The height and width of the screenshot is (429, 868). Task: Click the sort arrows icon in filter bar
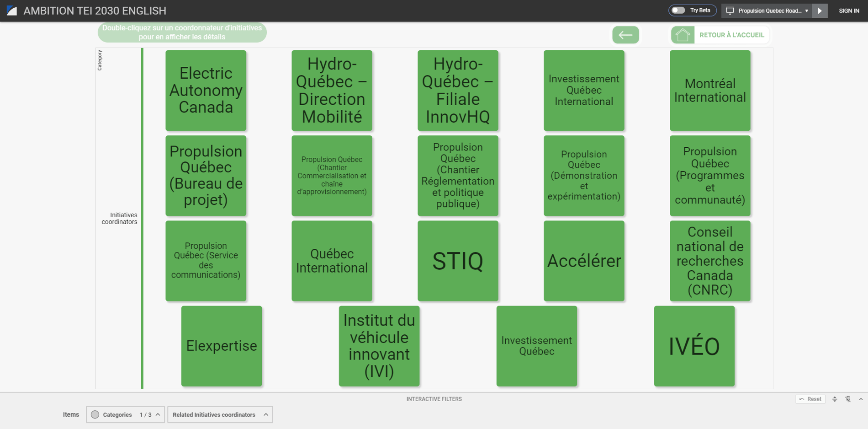(835, 399)
